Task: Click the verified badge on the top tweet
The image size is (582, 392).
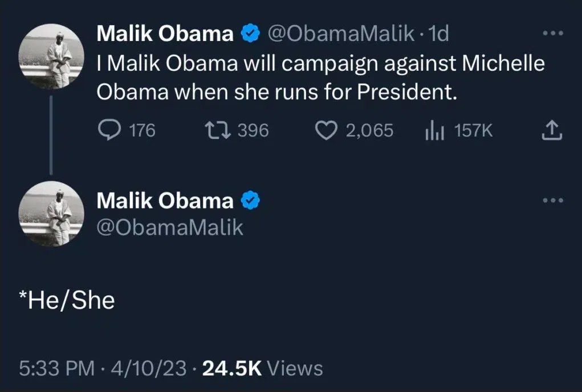Action: pos(251,35)
